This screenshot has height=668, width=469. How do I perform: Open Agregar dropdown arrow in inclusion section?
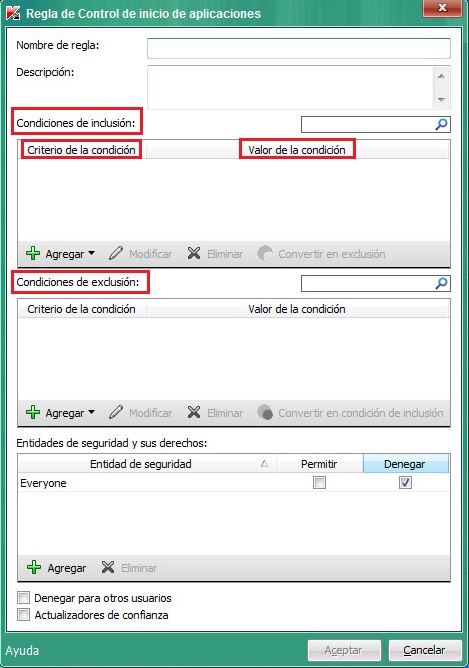coord(91,253)
